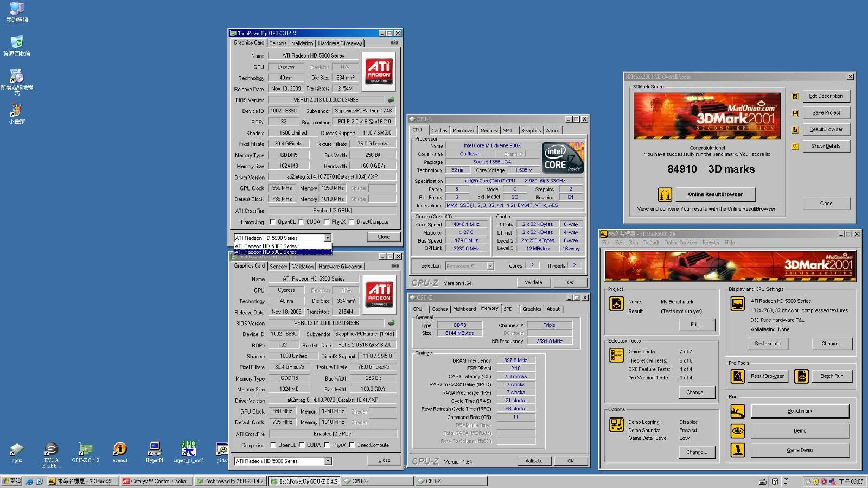This screenshot has height=488, width=868.
Task: Toggle PhysX checkbox in lower GPU-Z window
Action: tap(327, 445)
